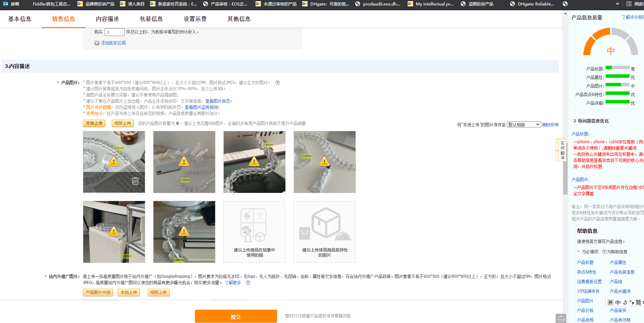Click the 购买 quantity input field
Screen dimensions: 644x323
[x=114, y=32]
